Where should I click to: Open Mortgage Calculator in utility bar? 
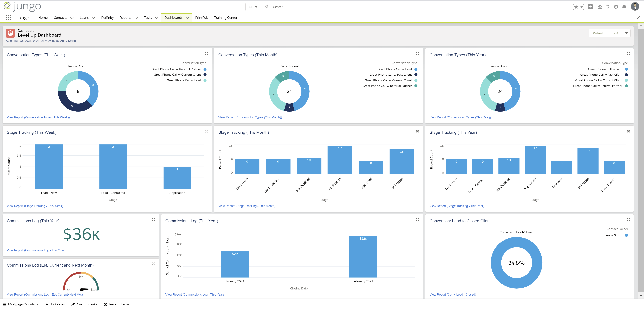(x=21, y=304)
